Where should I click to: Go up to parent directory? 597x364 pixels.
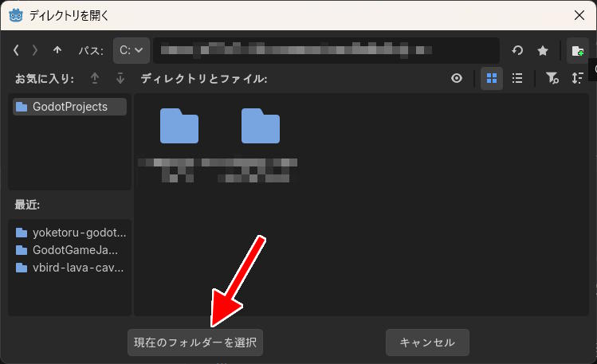tap(57, 50)
